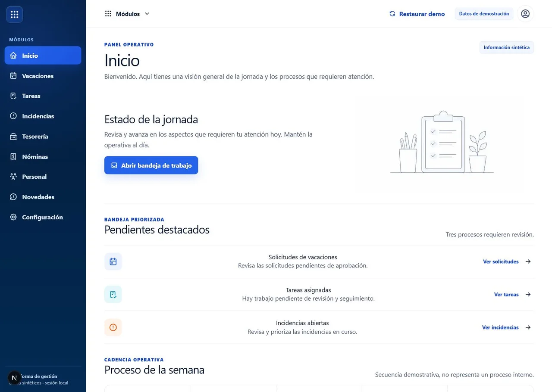
Task: Click the Pendientes destacados heading
Action: [157, 230]
